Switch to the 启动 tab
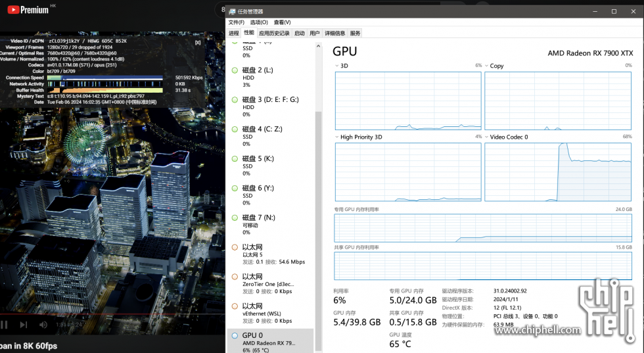Viewport: 644px width, 353px height. pyautogui.click(x=300, y=34)
